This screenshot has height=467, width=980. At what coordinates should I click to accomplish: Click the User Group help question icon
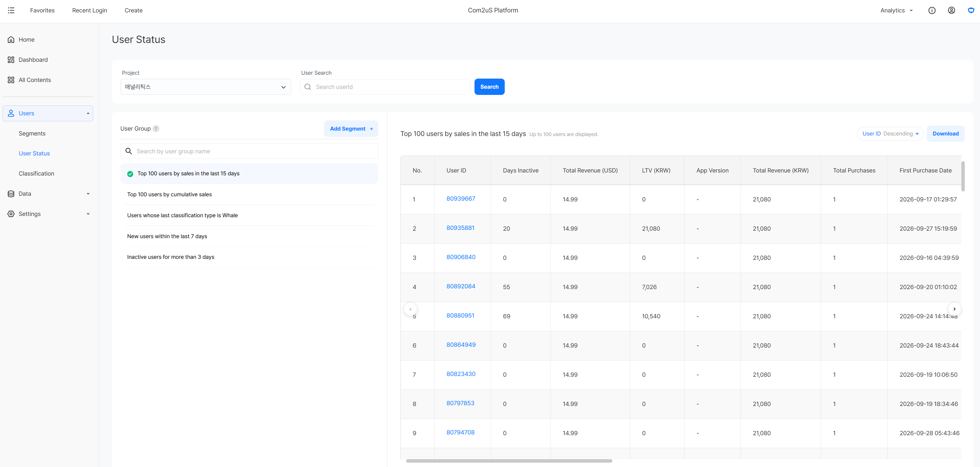(x=156, y=129)
